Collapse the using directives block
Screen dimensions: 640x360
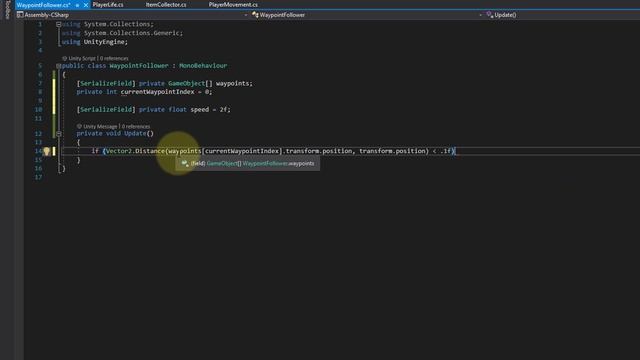coord(58,24)
